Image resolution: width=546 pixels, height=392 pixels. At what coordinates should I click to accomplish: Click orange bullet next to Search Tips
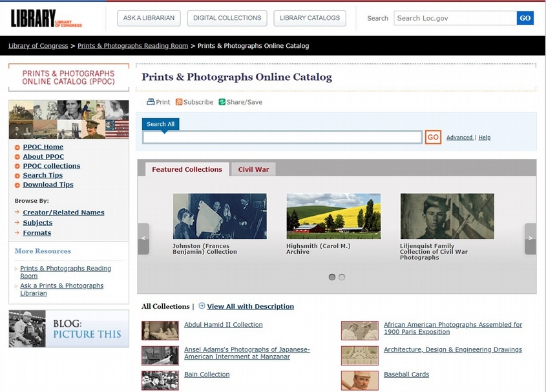[17, 176]
